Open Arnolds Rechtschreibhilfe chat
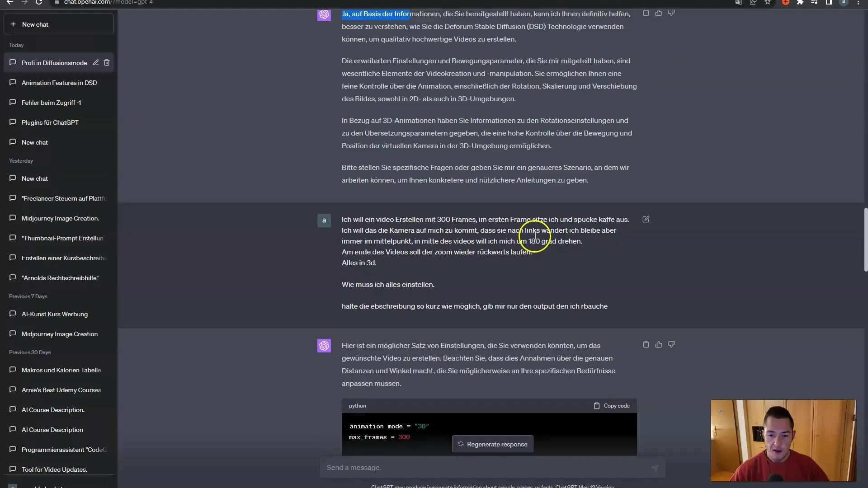 point(59,278)
